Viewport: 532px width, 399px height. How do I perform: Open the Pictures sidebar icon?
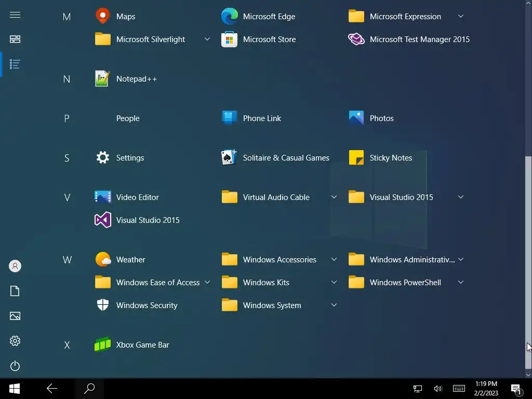coord(15,316)
